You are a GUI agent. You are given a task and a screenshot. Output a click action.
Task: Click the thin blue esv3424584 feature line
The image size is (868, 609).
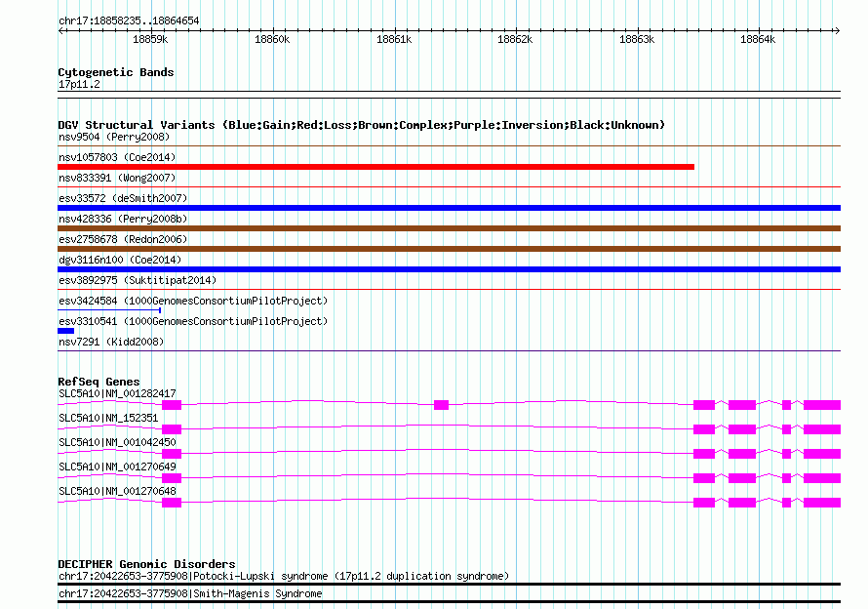click(x=109, y=310)
